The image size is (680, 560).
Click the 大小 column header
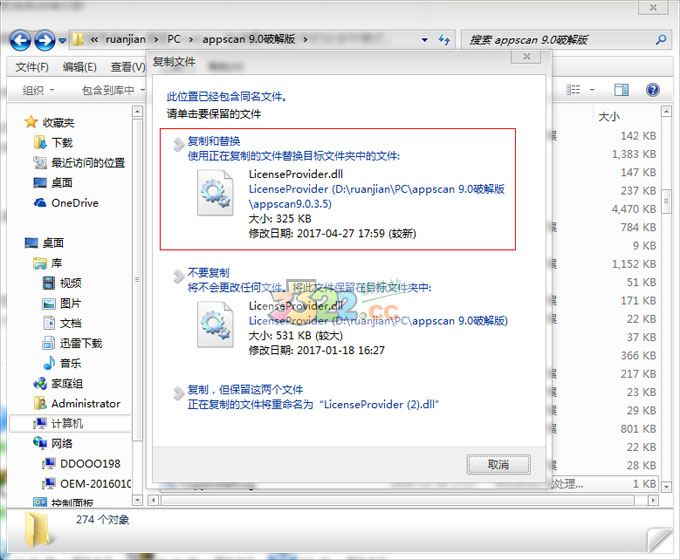click(x=608, y=117)
